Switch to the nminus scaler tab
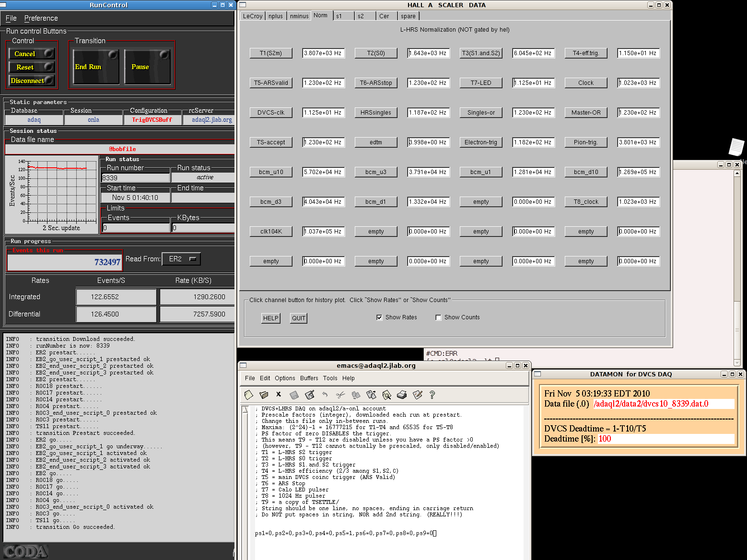The width and height of the screenshot is (747, 560). click(x=299, y=16)
